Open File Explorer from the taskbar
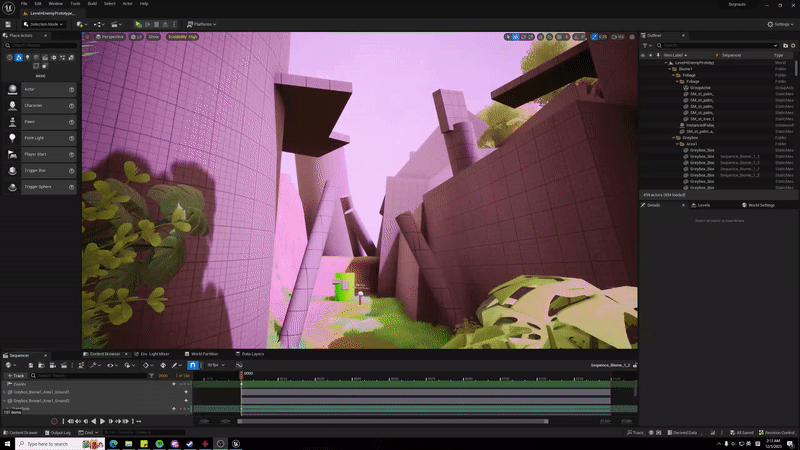Image resolution: width=800 pixels, height=450 pixels. click(129, 444)
